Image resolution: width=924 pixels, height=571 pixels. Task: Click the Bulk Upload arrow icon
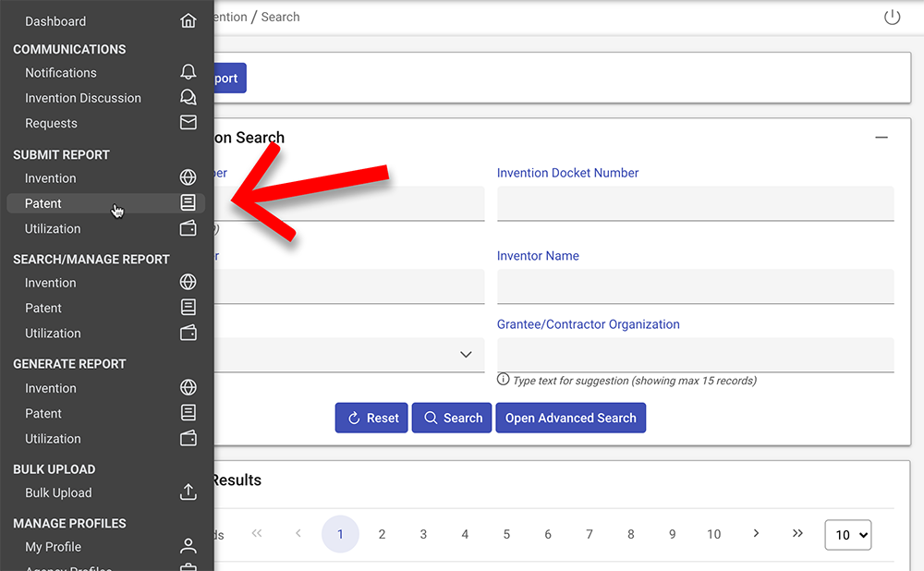188,492
